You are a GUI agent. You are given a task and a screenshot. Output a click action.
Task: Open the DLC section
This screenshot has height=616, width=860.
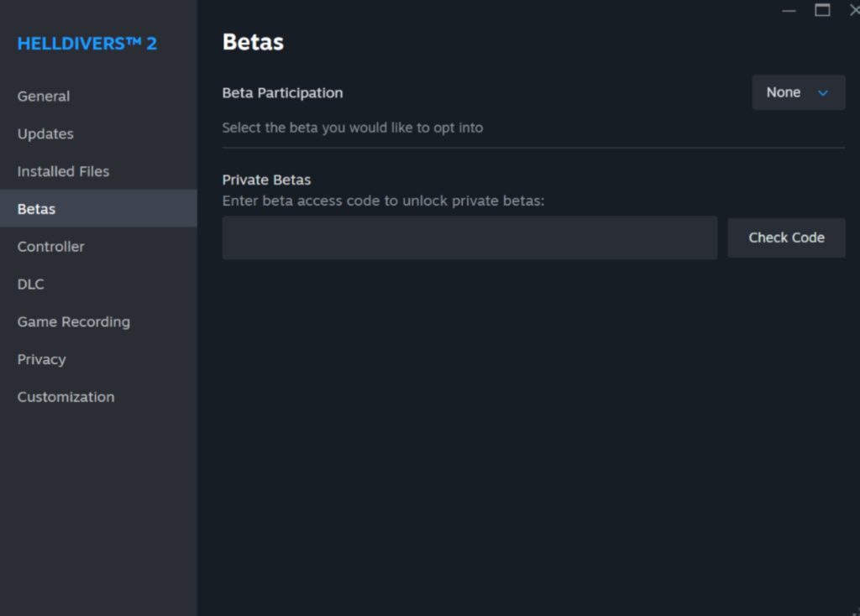pyautogui.click(x=30, y=284)
